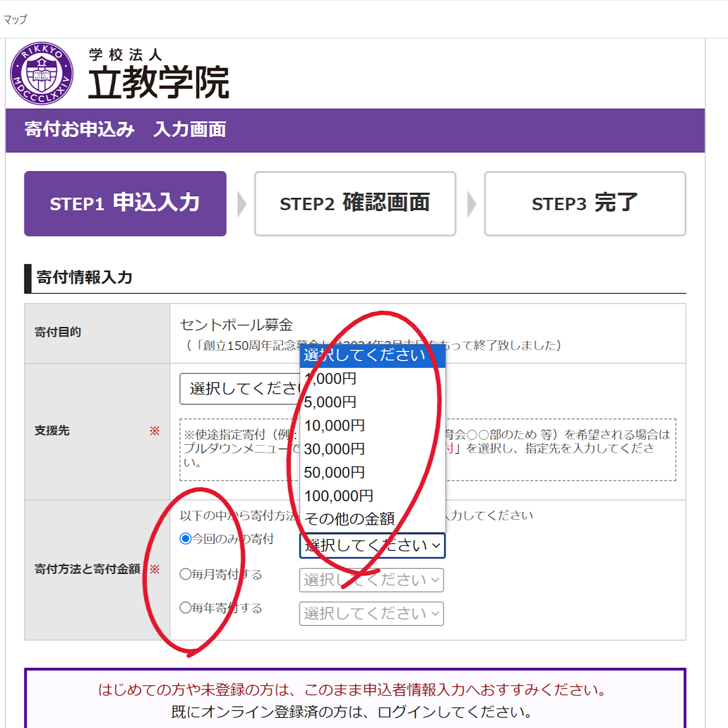Select the 毎月寄付する radio button
This screenshot has height=728, width=728.
point(185,574)
